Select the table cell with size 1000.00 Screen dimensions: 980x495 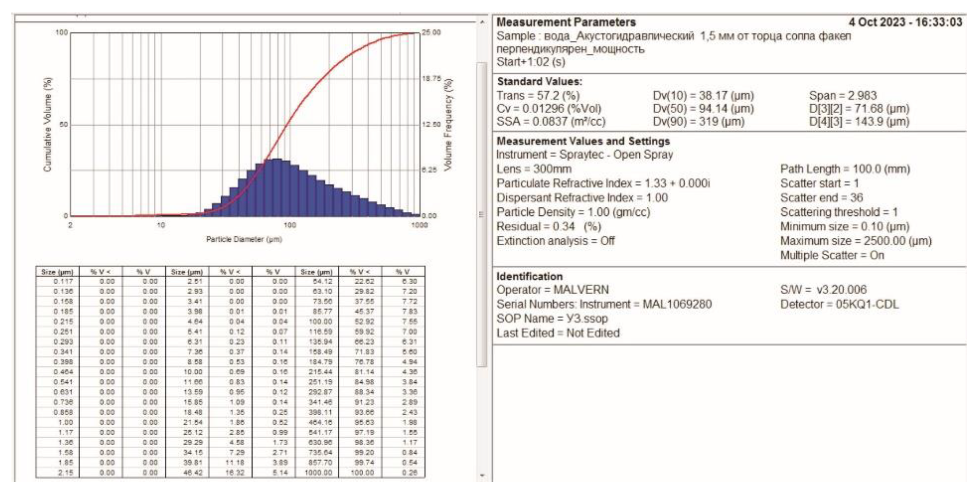pos(318,472)
